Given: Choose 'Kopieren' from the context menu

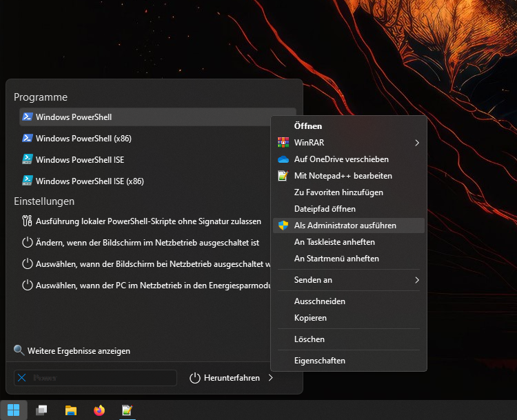Looking at the screenshot, I should pos(349,318).
